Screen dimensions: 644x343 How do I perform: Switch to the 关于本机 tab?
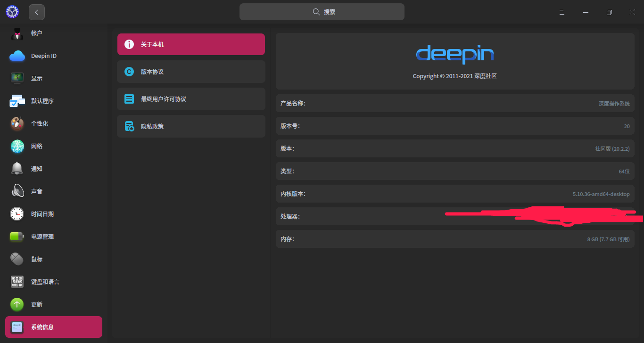[191, 44]
